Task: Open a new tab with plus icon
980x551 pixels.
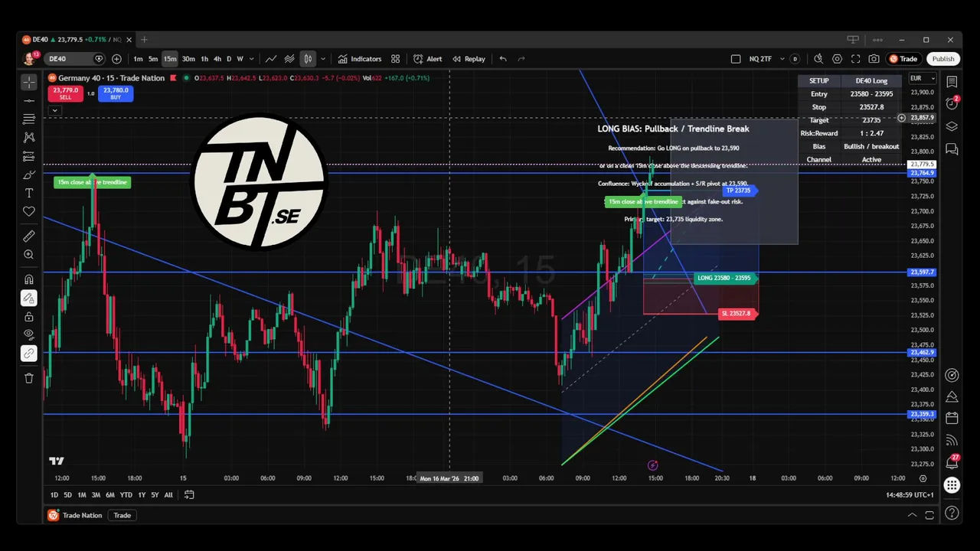Action: pos(144,40)
